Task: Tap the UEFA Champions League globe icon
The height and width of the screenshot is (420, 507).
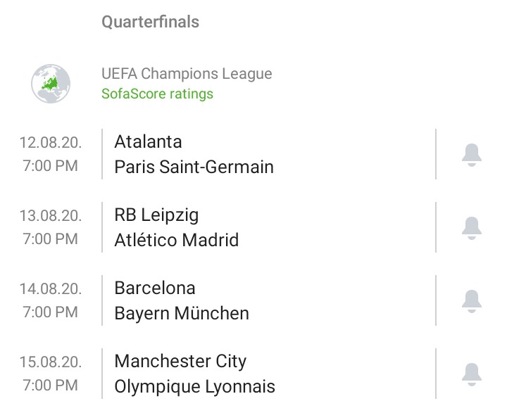Action: tap(51, 84)
